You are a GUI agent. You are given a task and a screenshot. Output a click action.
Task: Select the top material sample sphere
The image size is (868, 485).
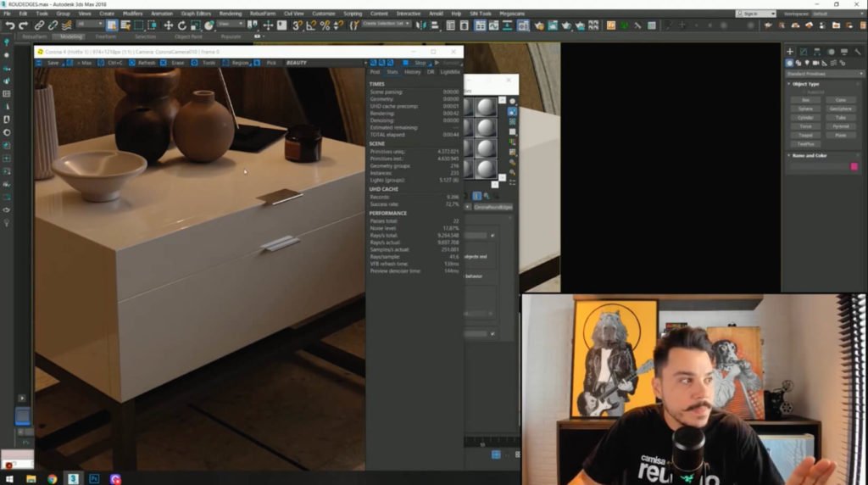click(486, 107)
